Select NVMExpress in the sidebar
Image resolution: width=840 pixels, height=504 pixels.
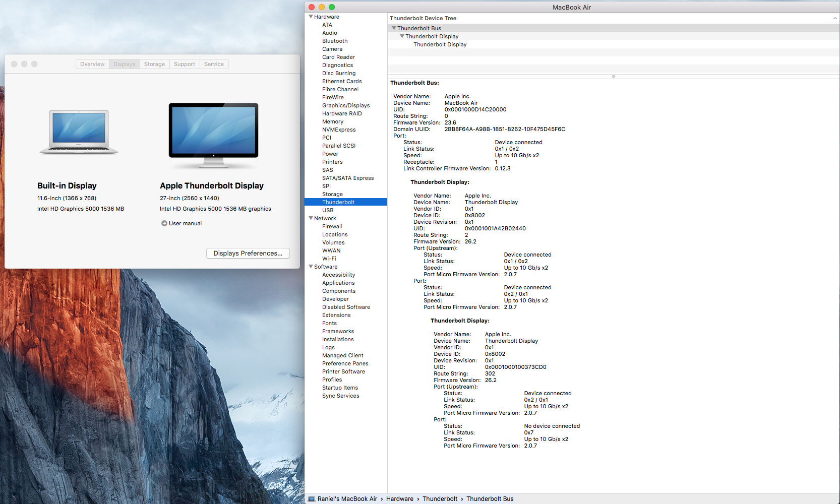tap(339, 130)
